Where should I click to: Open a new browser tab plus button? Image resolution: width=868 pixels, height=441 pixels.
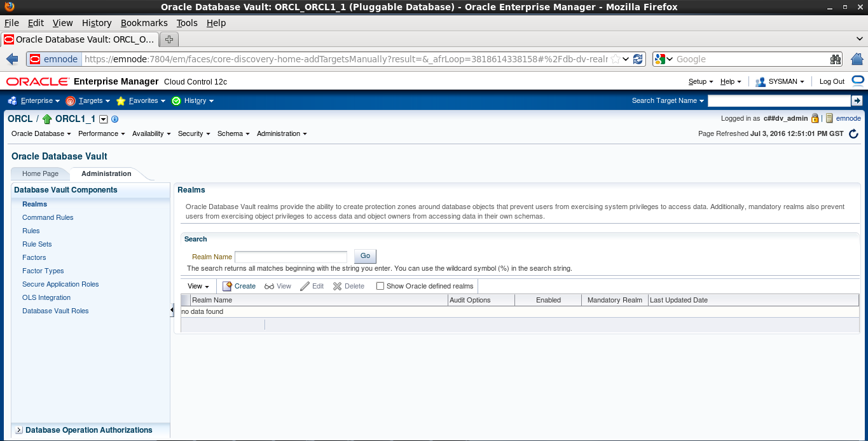(x=169, y=39)
